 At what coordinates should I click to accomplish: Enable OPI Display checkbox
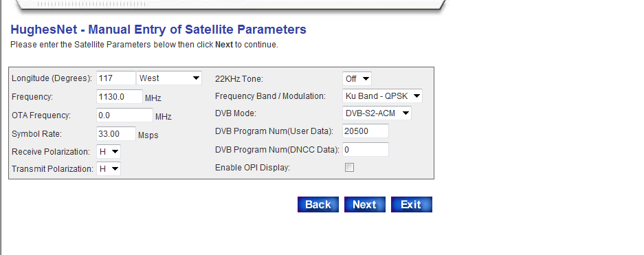coord(350,168)
